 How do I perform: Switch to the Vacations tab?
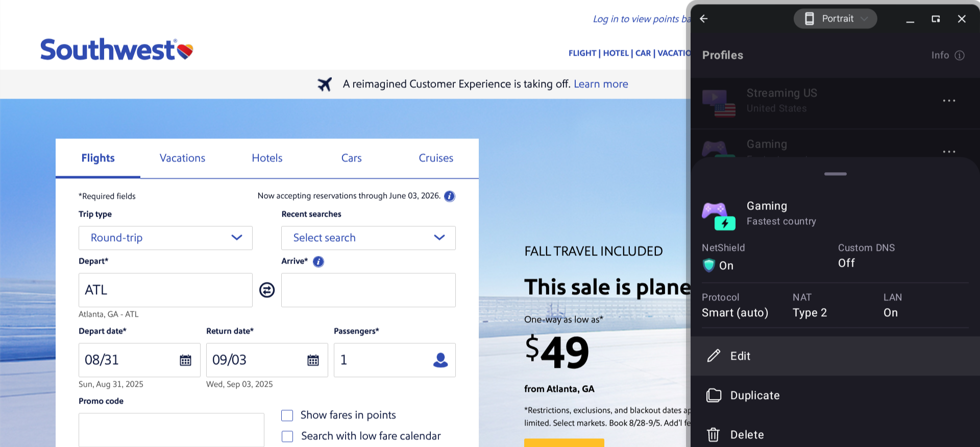(182, 158)
